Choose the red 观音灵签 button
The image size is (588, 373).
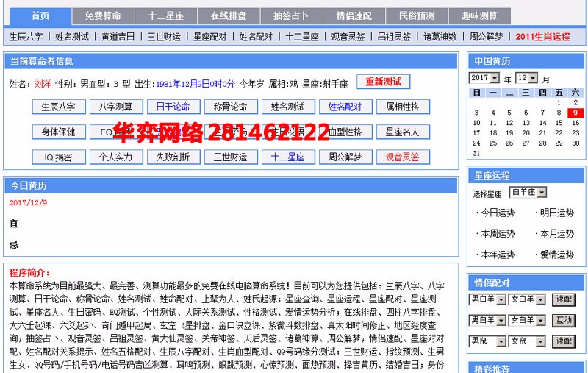(402, 157)
